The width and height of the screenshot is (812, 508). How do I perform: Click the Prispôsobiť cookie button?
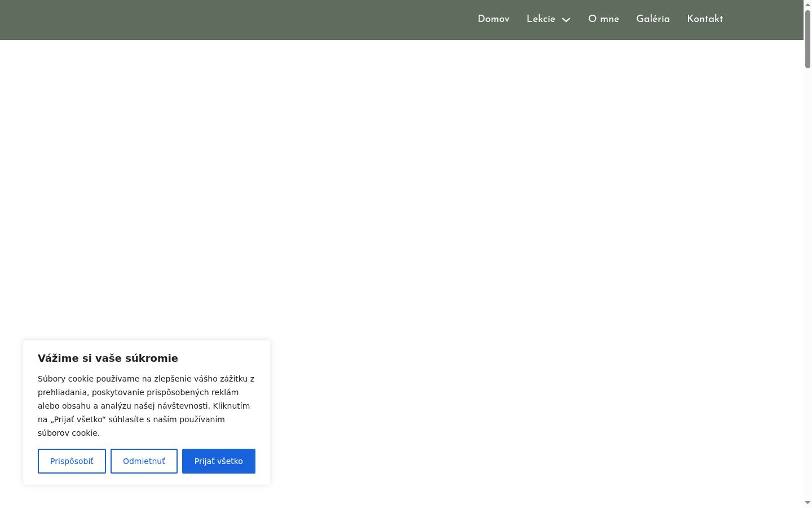[72, 461]
